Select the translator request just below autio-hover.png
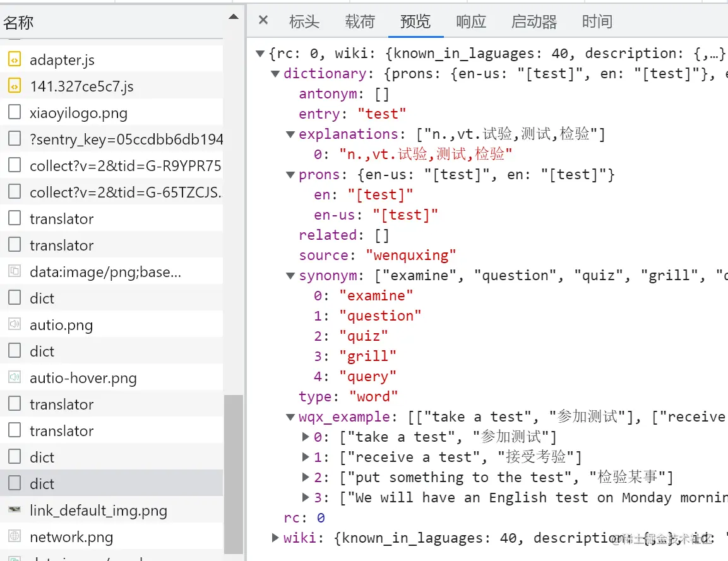Viewport: 728px width, 561px height. point(111,404)
